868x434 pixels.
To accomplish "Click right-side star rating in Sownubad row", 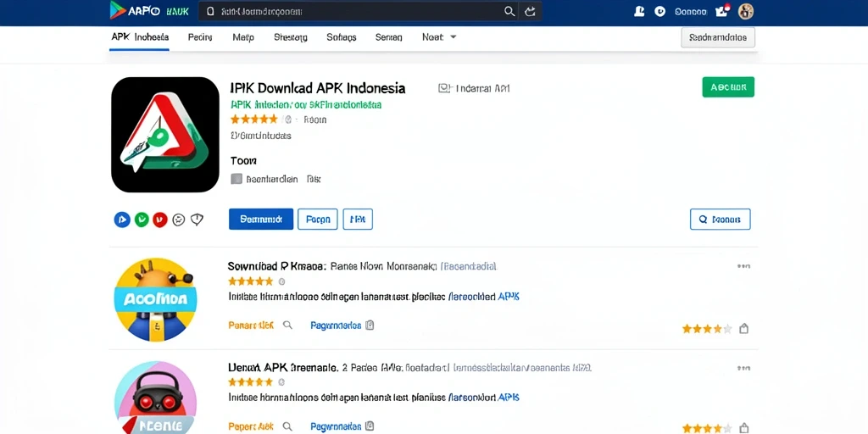I will pos(707,329).
